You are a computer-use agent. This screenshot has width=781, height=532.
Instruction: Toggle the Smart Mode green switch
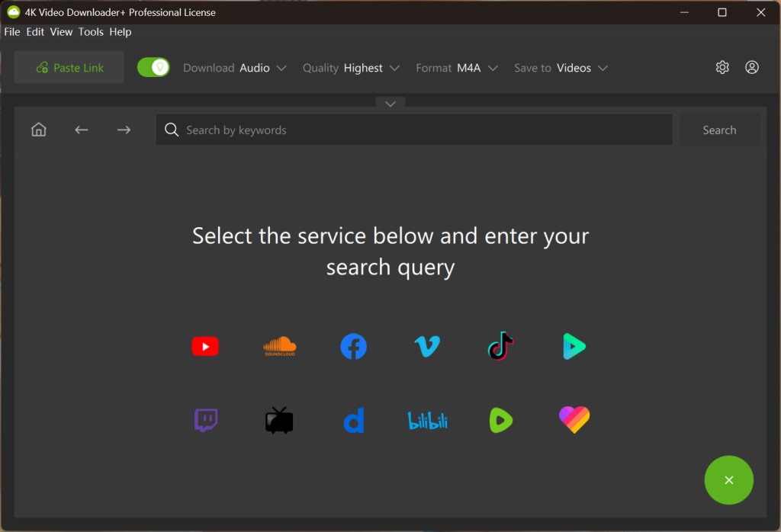[x=153, y=67]
